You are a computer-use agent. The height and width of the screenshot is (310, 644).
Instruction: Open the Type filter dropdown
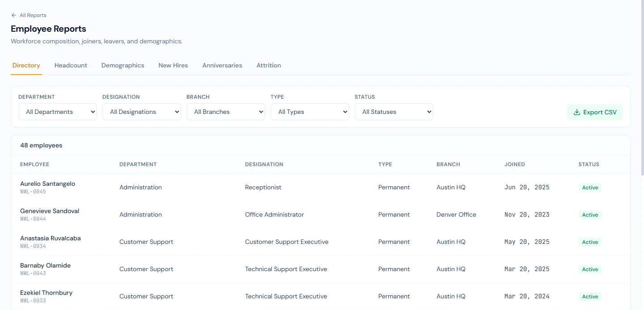tap(310, 112)
